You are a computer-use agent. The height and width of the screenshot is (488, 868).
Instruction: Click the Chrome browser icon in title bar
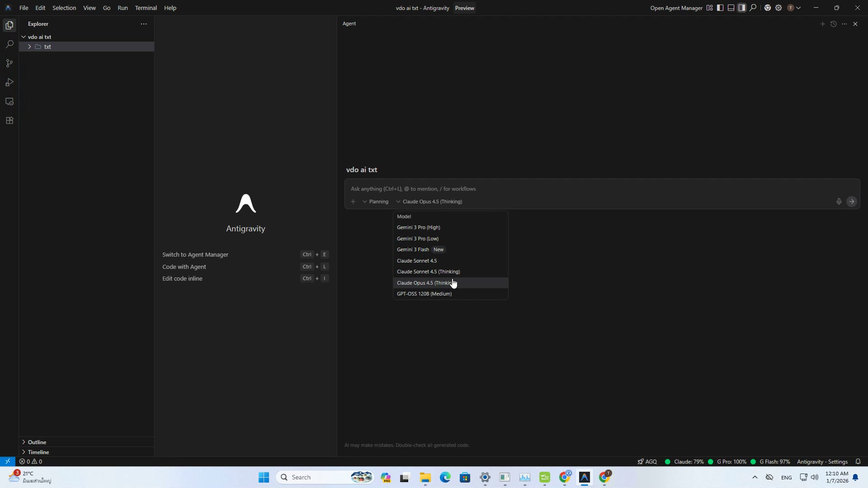[767, 8]
